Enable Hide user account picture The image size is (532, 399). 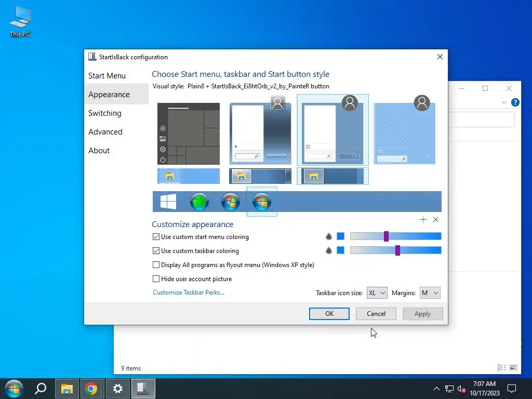pos(156,278)
